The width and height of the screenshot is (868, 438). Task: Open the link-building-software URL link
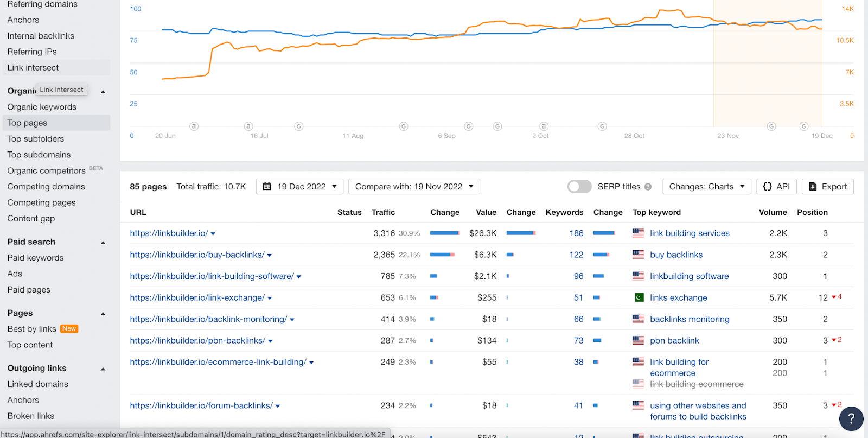[212, 276]
